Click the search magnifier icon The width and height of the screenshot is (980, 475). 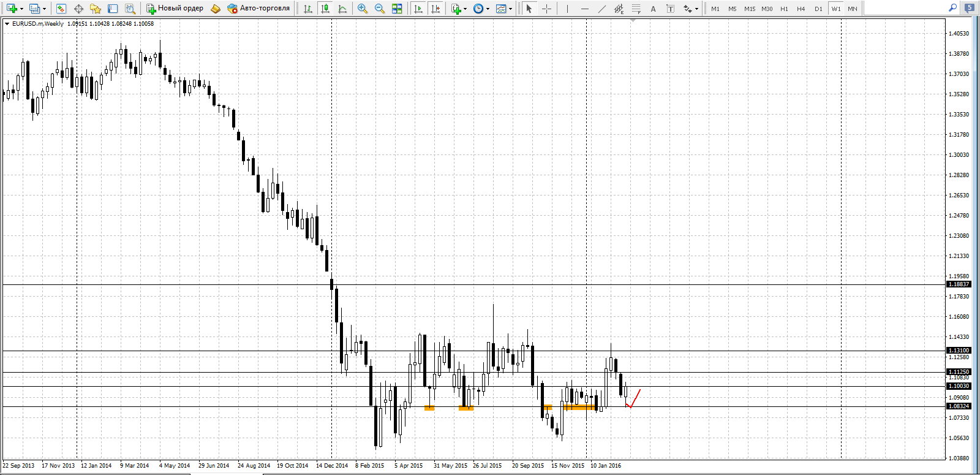click(952, 8)
